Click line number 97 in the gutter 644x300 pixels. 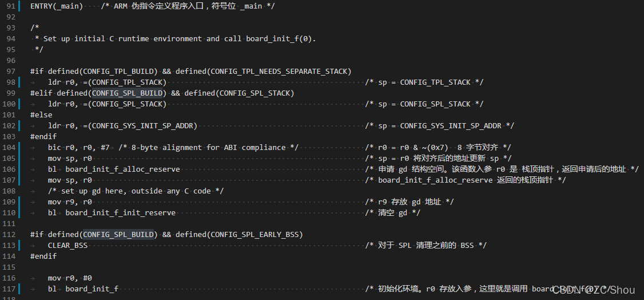click(11, 71)
